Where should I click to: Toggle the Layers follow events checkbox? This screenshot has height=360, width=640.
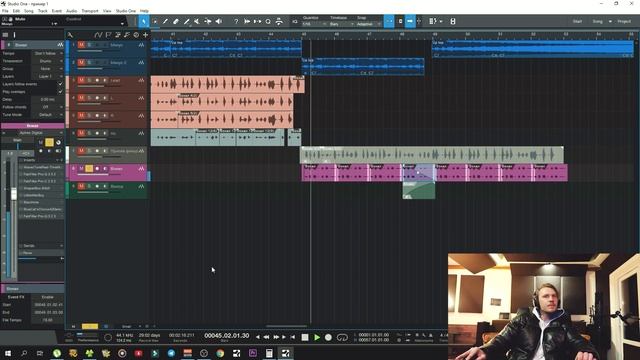pyautogui.click(x=60, y=84)
